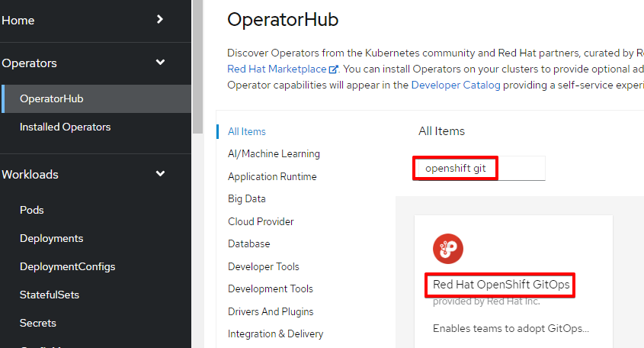Filter by Developer Tools category
The image size is (644, 348).
pyautogui.click(x=263, y=266)
